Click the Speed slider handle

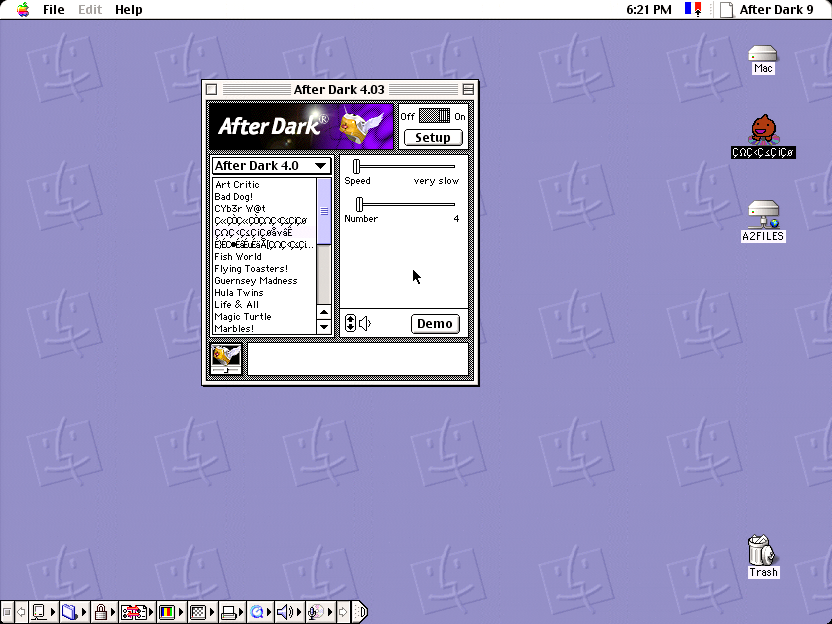click(357, 166)
